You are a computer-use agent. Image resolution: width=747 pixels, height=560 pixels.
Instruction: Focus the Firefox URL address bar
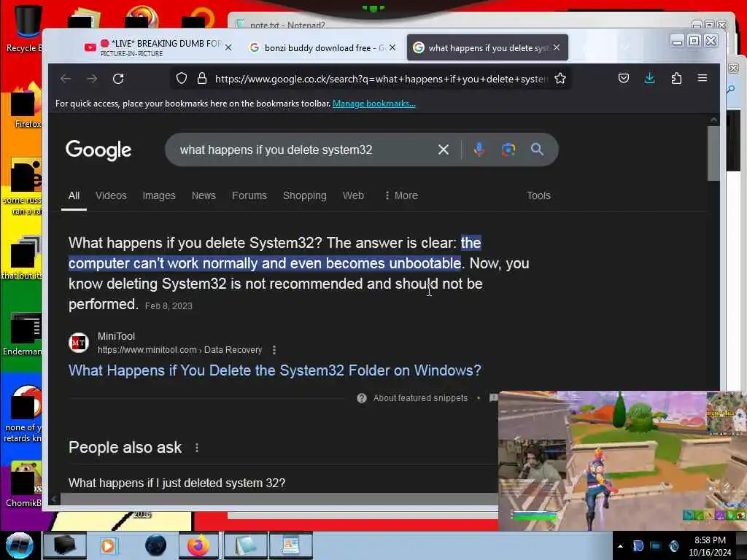pyautogui.click(x=381, y=79)
